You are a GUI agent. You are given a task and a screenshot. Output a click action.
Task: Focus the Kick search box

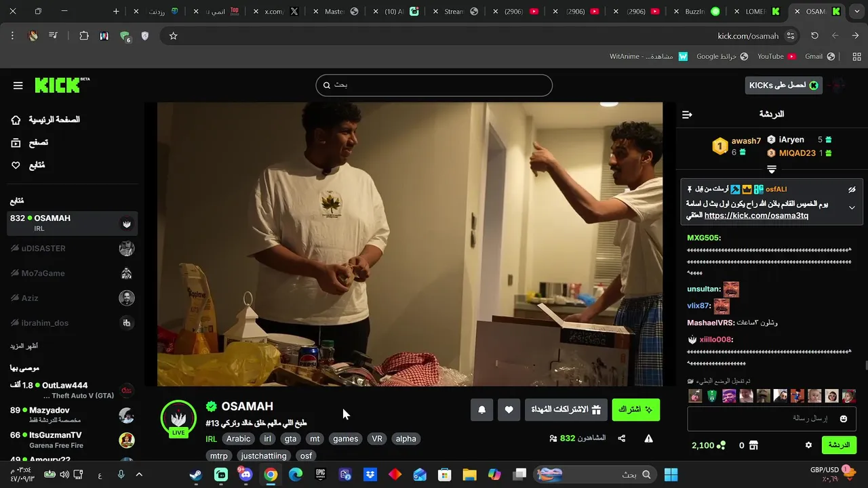point(434,85)
